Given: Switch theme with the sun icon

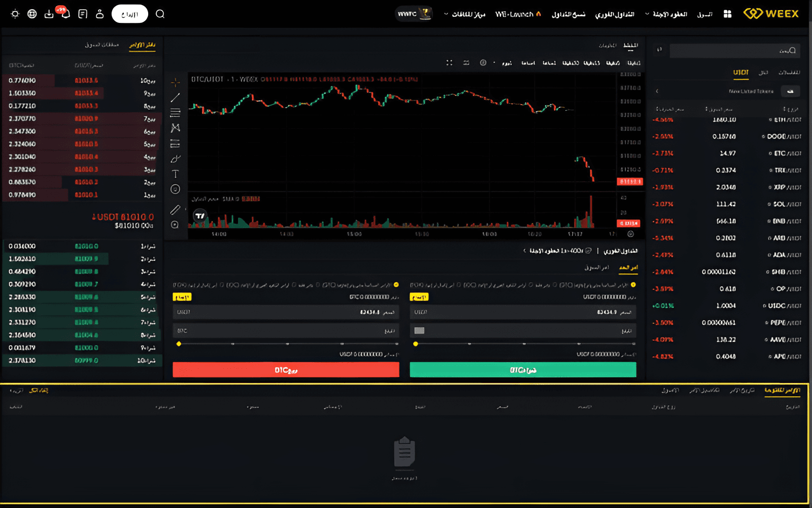Looking at the screenshot, I should 15,14.
